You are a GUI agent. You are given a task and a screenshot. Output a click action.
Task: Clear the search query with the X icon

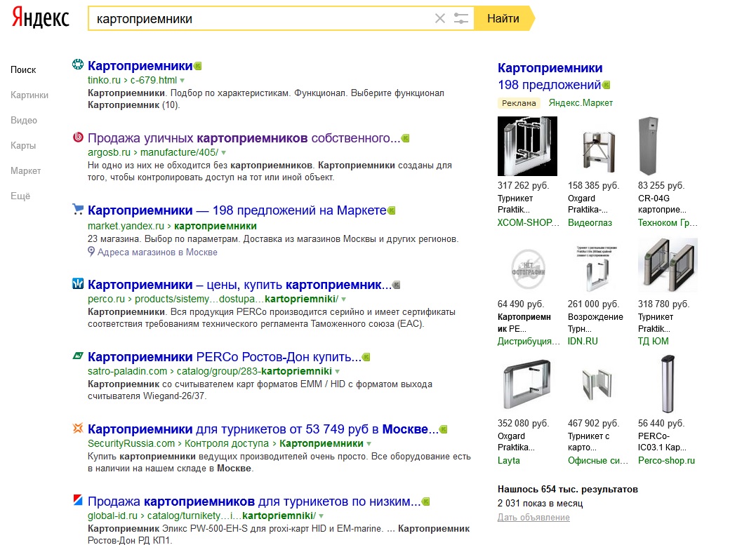pos(439,19)
